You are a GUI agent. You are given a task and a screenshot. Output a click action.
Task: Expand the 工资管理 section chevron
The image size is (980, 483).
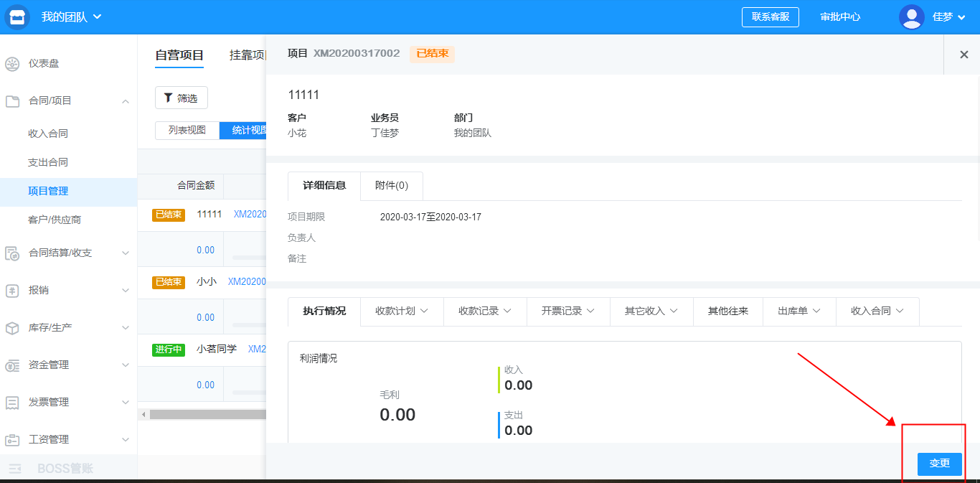tap(126, 440)
